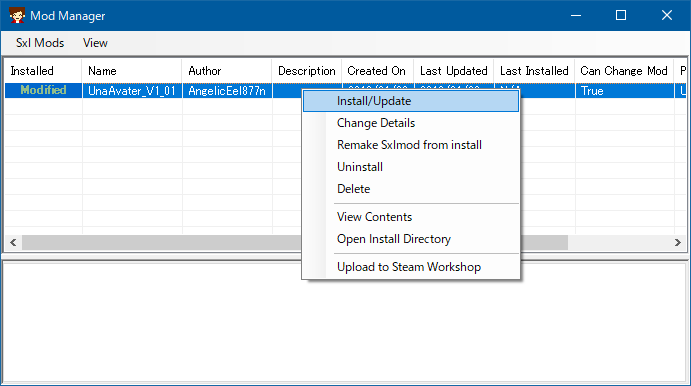
Task: Click the Can Change Mod column header
Action: 624,71
